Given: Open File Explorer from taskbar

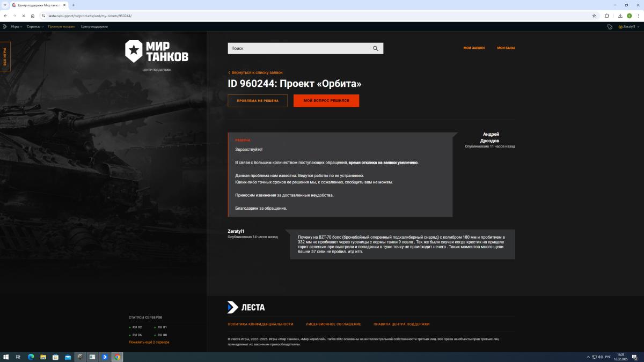Looking at the screenshot, I should (x=43, y=357).
